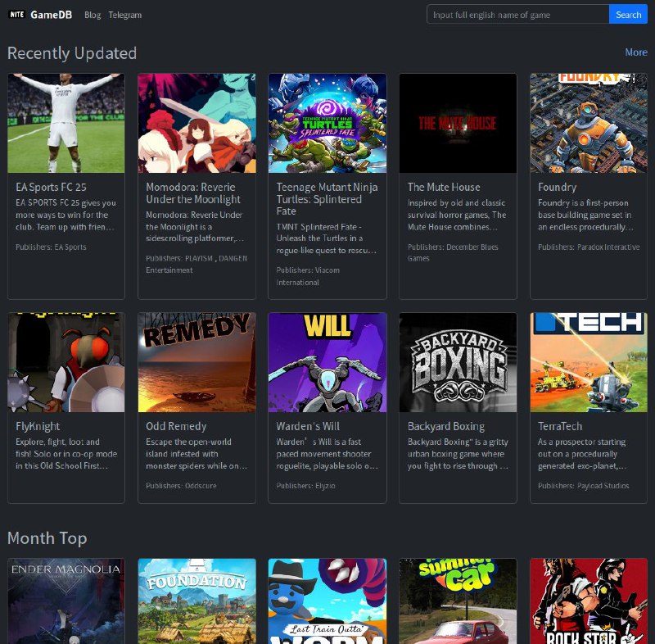Click Teenage Mutant Ninja Turtles title

327,199
